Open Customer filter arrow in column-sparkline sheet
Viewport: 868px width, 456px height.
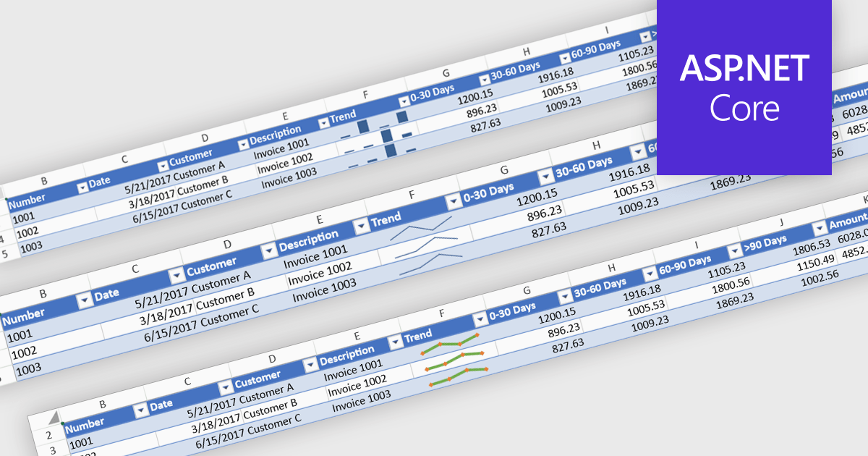click(243, 144)
